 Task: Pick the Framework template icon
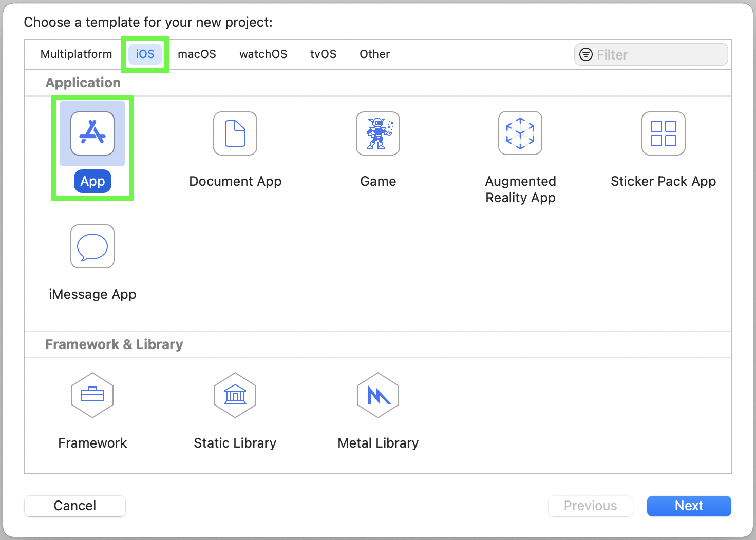pyautogui.click(x=92, y=395)
